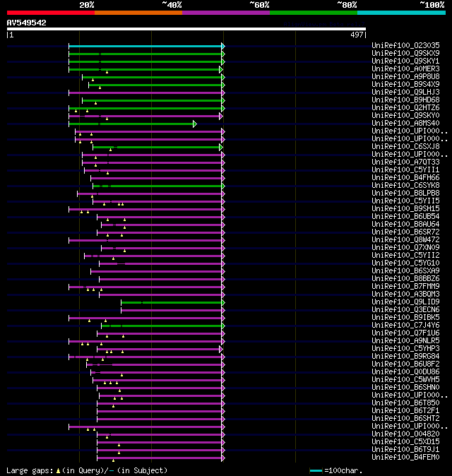
Task: Click label UniRef100_C6SXJ8
Action: (x=405, y=147)
